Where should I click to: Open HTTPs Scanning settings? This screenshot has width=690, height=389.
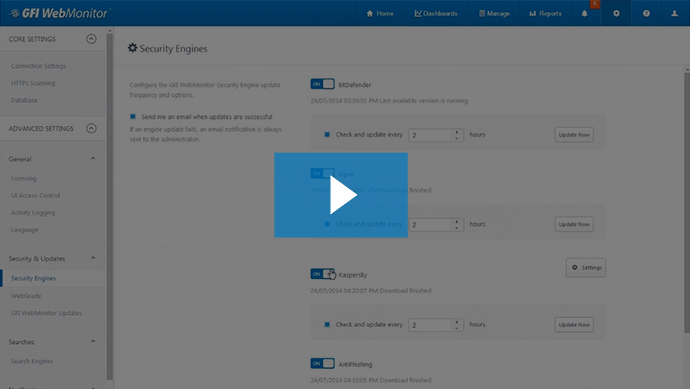pyautogui.click(x=33, y=83)
